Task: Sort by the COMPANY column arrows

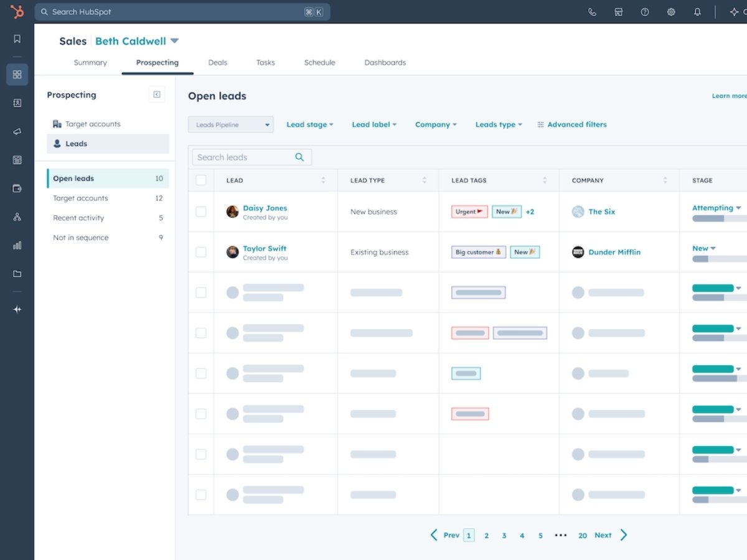Action: [665, 180]
